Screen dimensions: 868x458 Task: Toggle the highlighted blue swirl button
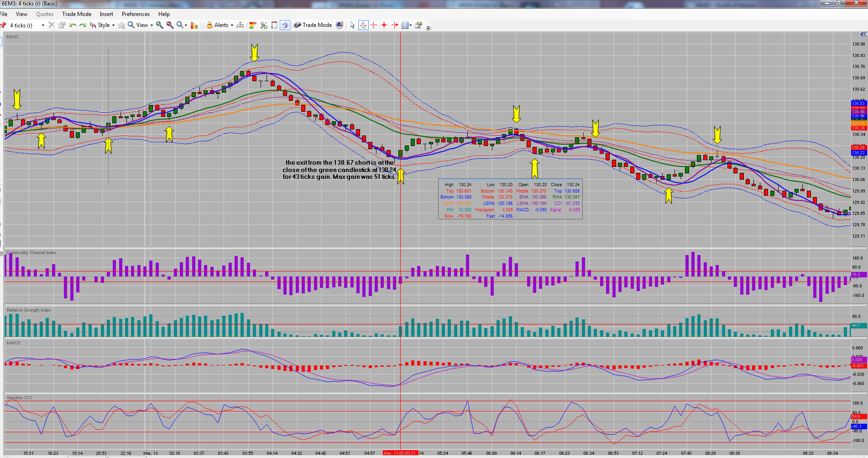coord(285,25)
